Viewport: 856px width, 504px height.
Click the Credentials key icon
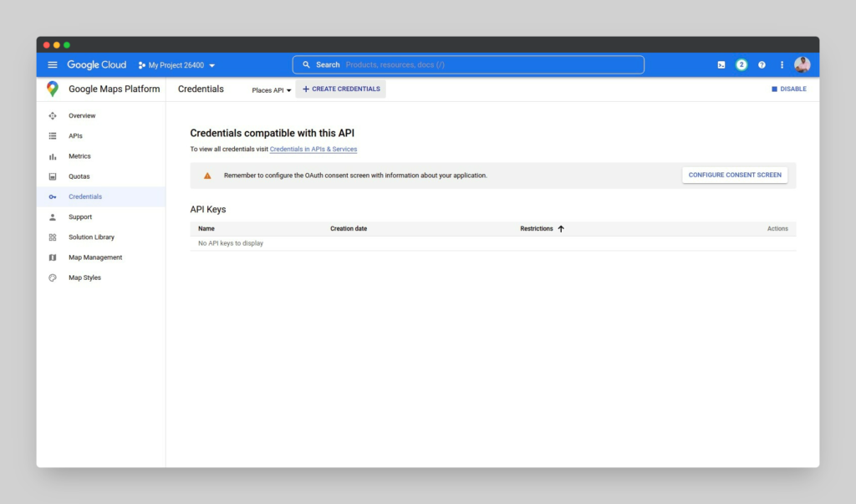pyautogui.click(x=53, y=196)
